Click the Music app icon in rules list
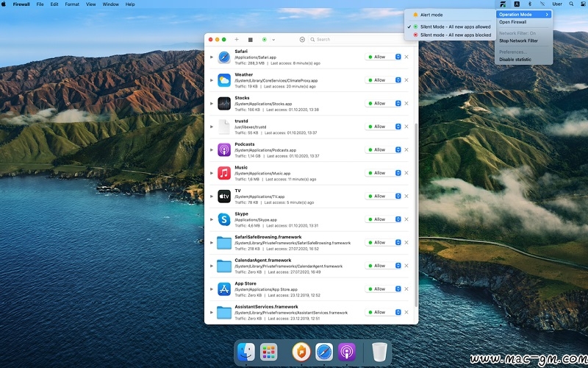The image size is (588, 368). [x=224, y=173]
